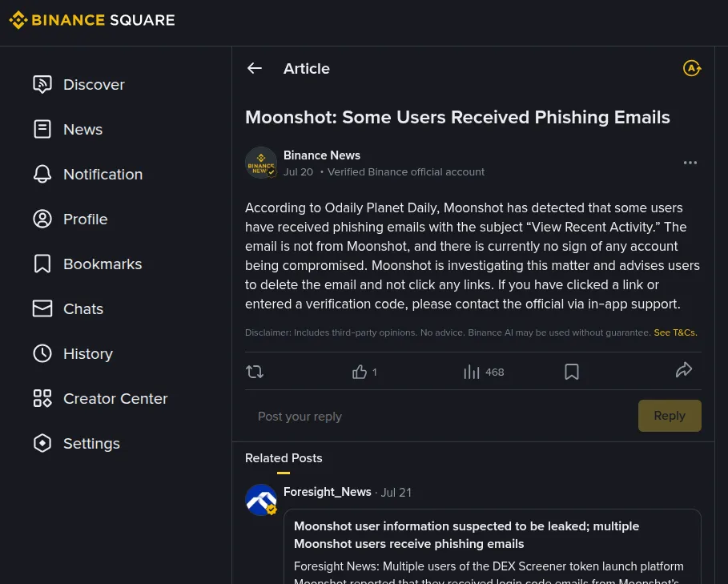Click the Reply button
The height and width of the screenshot is (584, 728).
click(x=670, y=416)
